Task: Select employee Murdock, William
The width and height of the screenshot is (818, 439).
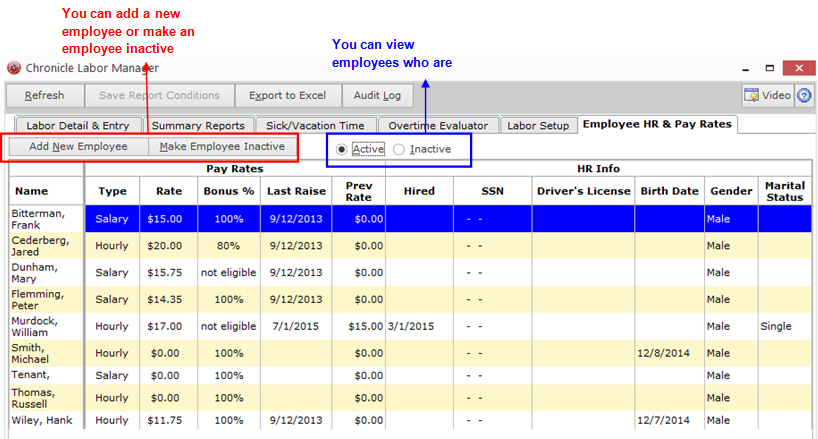Action: (x=46, y=326)
